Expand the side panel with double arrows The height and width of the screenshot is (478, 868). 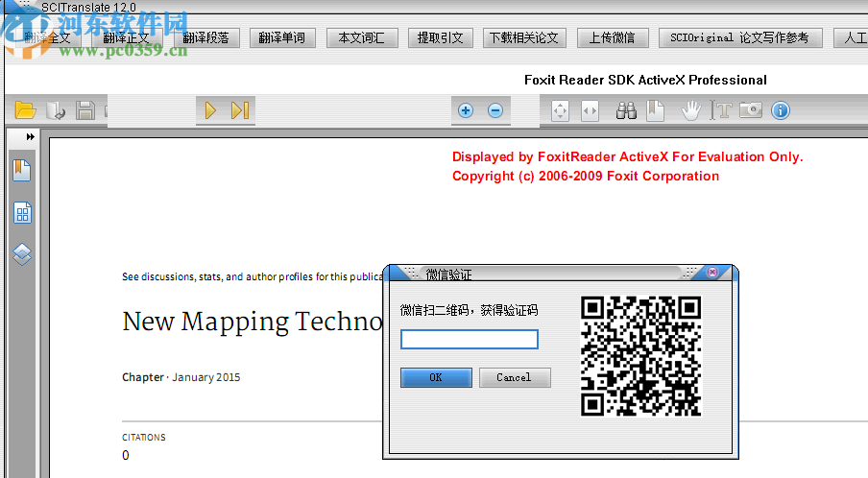pos(30,136)
